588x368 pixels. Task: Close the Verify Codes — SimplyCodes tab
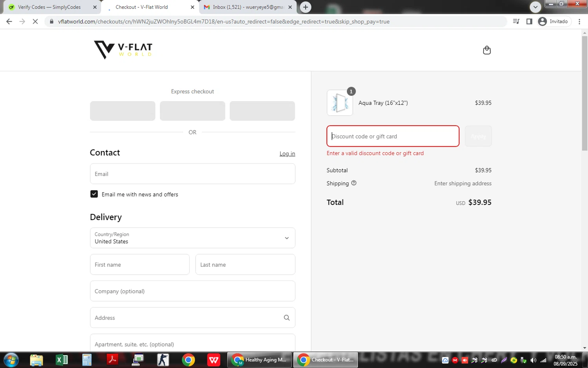pyautogui.click(x=95, y=7)
